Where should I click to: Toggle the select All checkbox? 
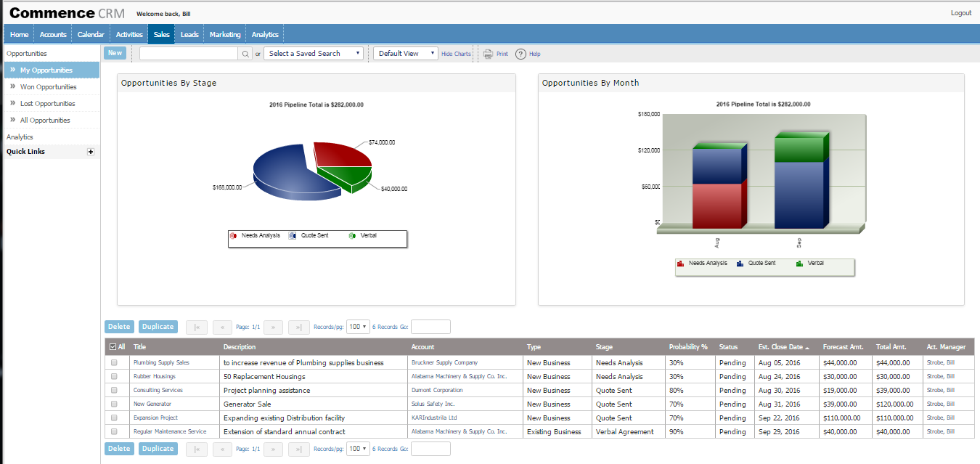112,347
